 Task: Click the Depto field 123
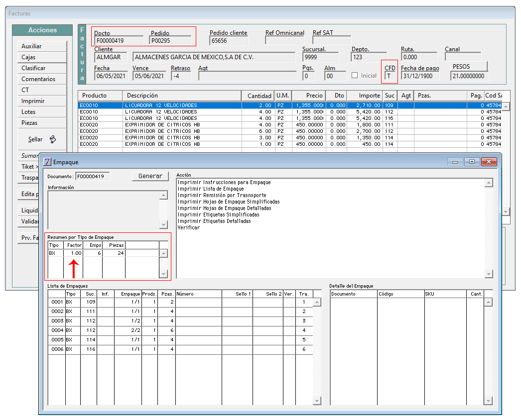pos(369,57)
